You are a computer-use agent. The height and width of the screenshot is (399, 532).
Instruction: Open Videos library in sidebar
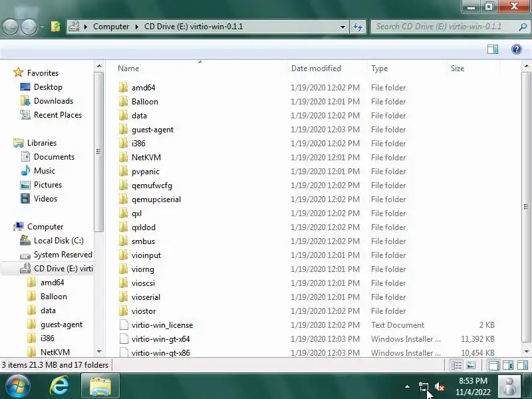tap(45, 199)
